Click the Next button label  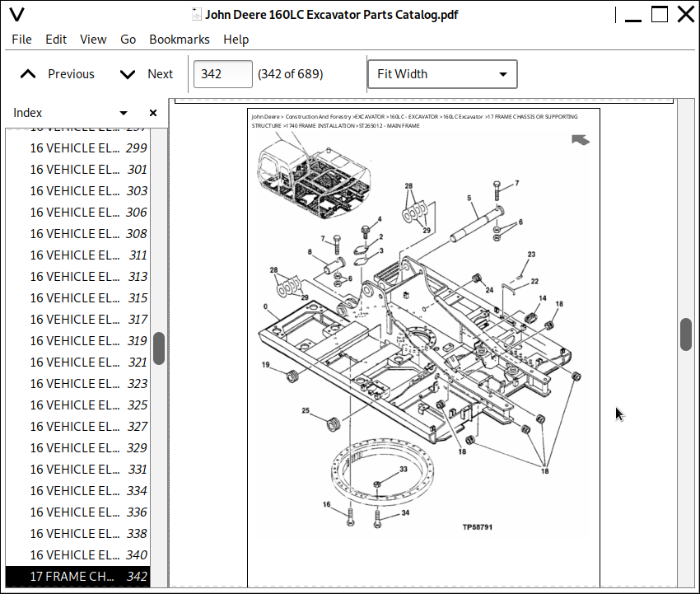[x=160, y=74]
